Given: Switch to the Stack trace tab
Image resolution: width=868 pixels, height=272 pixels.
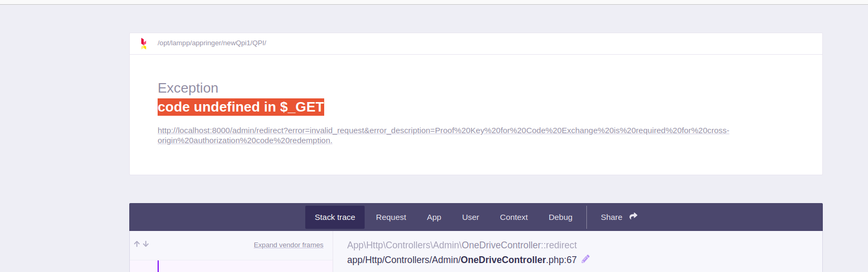Looking at the screenshot, I should (x=335, y=217).
